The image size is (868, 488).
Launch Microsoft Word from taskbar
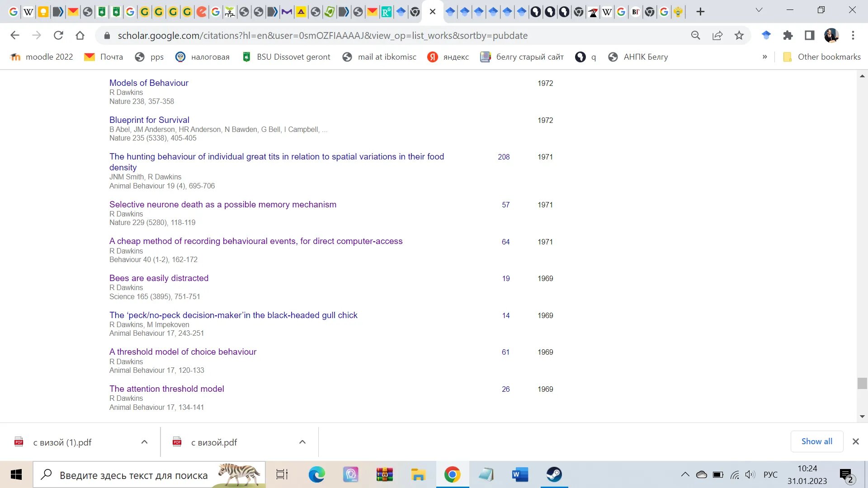pos(520,474)
